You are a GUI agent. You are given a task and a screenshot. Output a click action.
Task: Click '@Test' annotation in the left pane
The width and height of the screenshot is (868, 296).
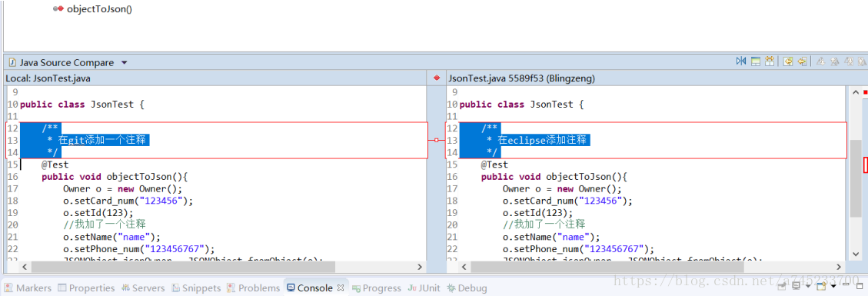(55, 165)
